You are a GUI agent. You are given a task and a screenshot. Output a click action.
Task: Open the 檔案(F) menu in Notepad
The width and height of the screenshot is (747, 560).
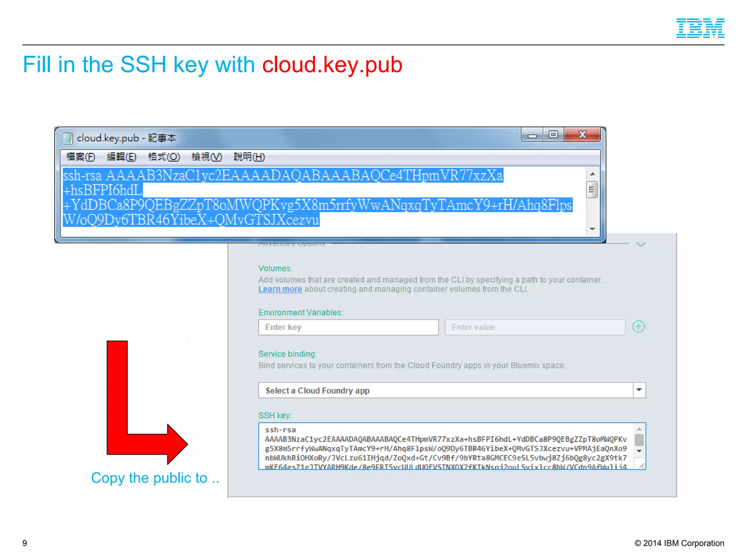[x=81, y=157]
